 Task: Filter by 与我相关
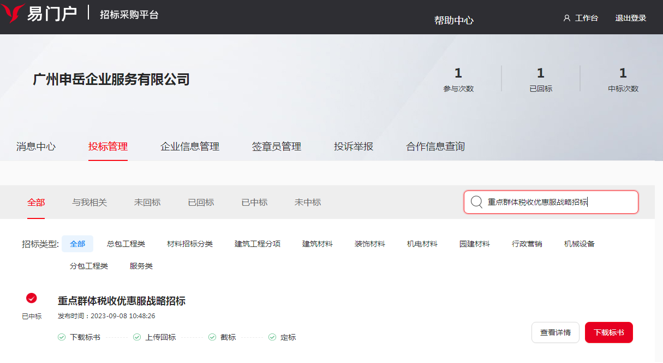click(89, 202)
